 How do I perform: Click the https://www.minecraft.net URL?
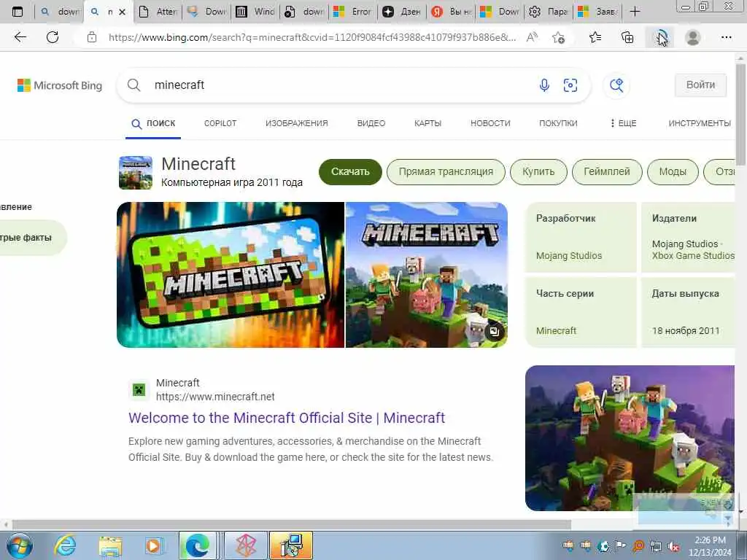215,397
